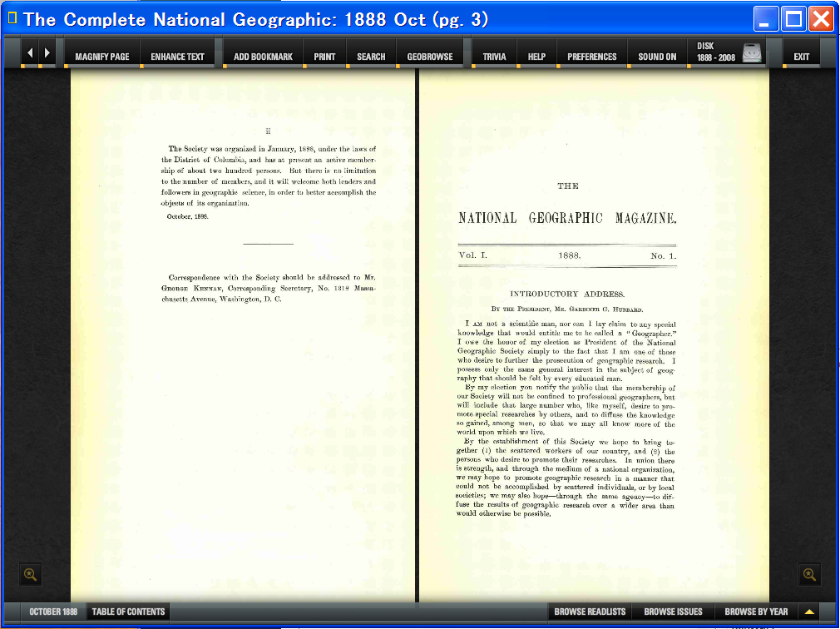Go to next page with right arrow

47,52
